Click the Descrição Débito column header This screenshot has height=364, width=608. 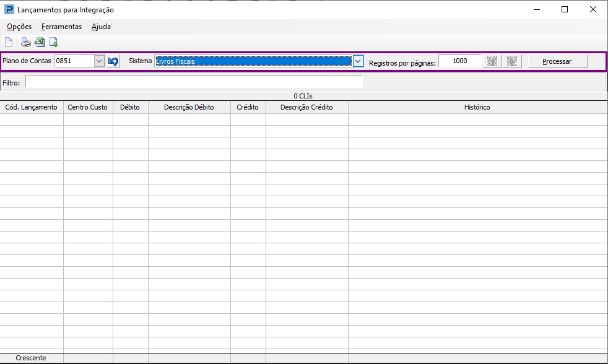189,107
